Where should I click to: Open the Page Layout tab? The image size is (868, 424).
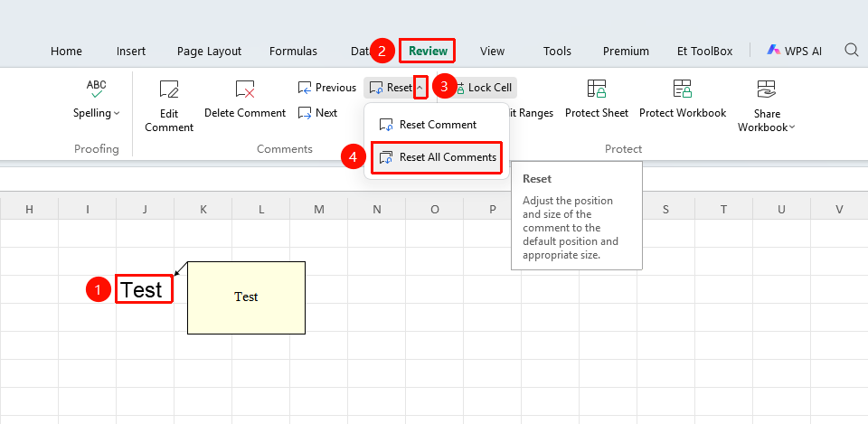click(x=209, y=52)
